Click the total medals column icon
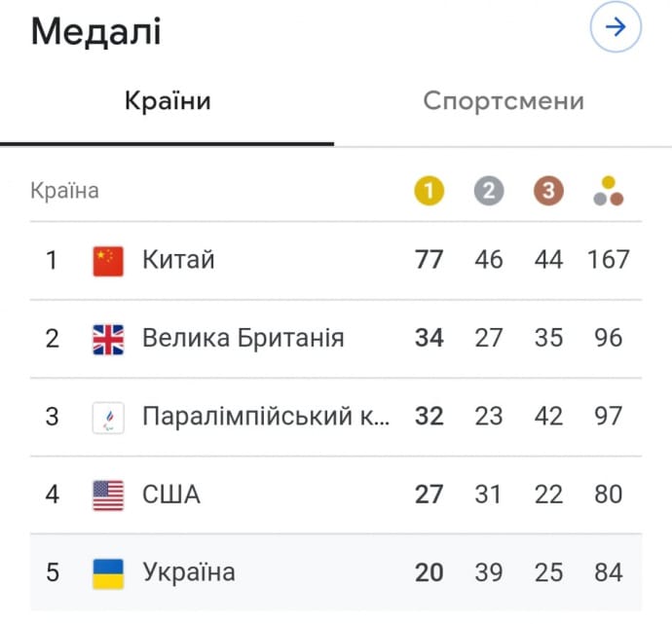Screen dimensions: 672x624 [609, 191]
